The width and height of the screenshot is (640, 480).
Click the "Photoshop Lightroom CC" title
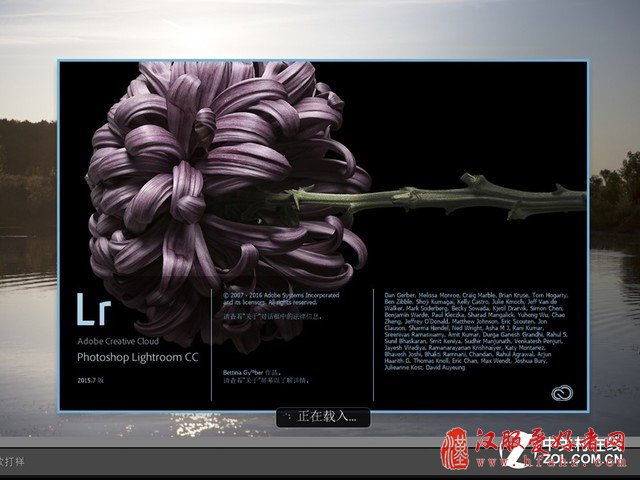(x=138, y=358)
